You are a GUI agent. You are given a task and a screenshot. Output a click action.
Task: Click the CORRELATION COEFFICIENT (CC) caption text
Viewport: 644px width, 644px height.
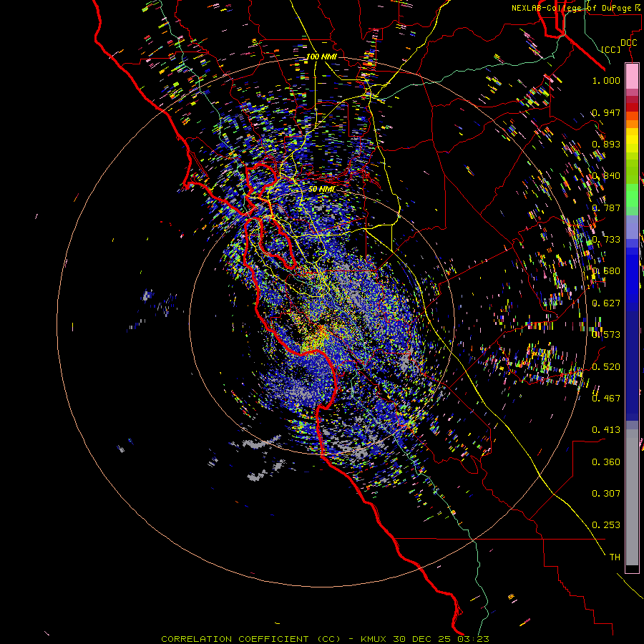[251, 639]
